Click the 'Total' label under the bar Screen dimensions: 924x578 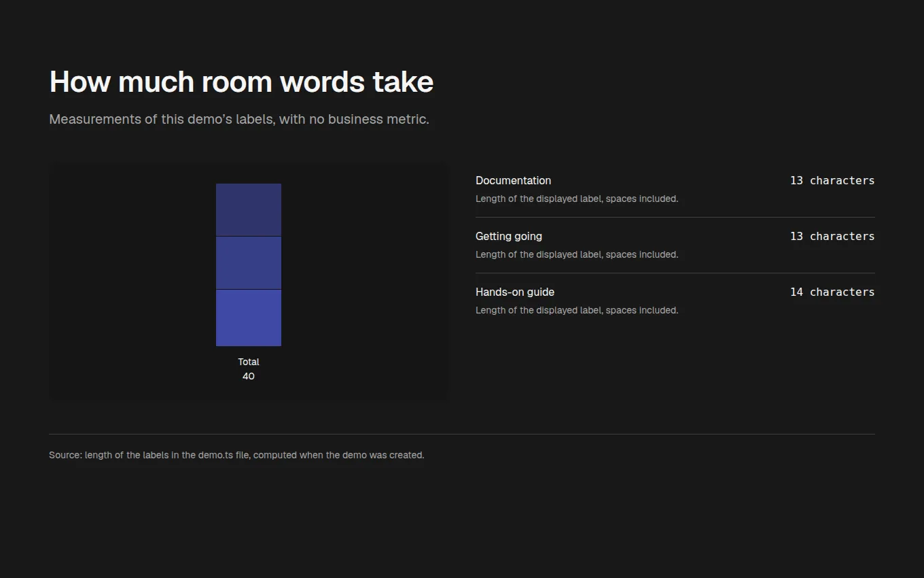[x=249, y=362]
